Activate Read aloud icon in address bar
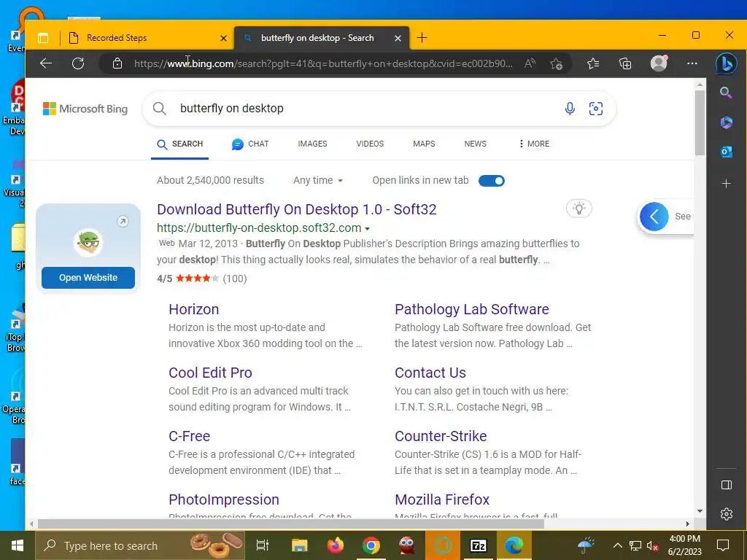This screenshot has height=560, width=747. (x=530, y=63)
